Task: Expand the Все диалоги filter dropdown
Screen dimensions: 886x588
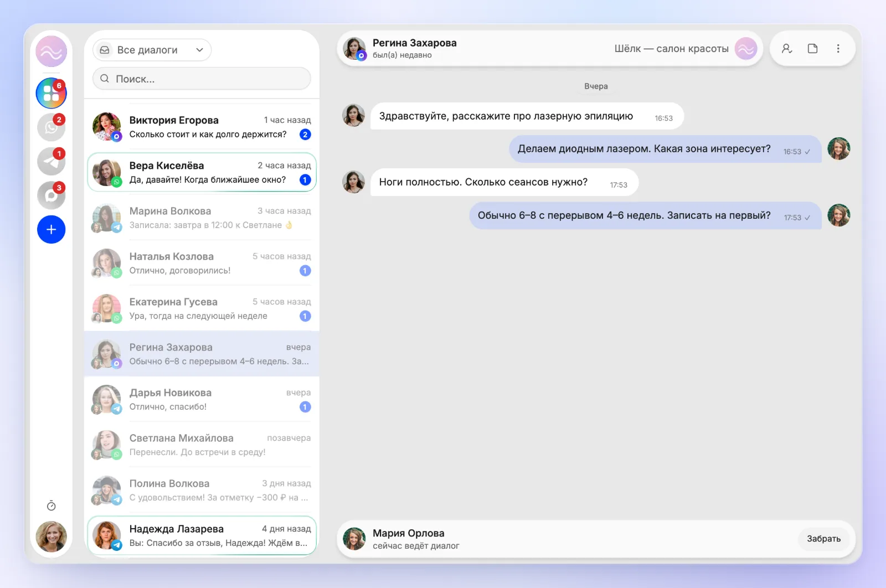Action: coord(152,50)
